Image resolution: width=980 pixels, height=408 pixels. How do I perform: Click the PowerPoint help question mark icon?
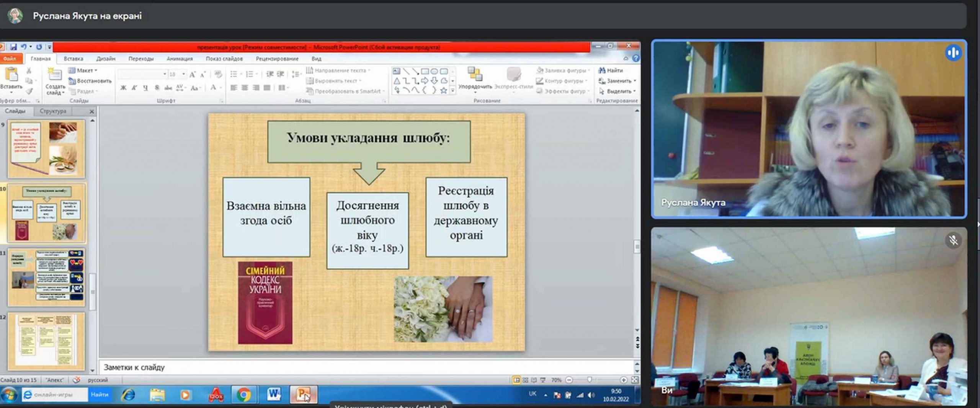pyautogui.click(x=636, y=59)
